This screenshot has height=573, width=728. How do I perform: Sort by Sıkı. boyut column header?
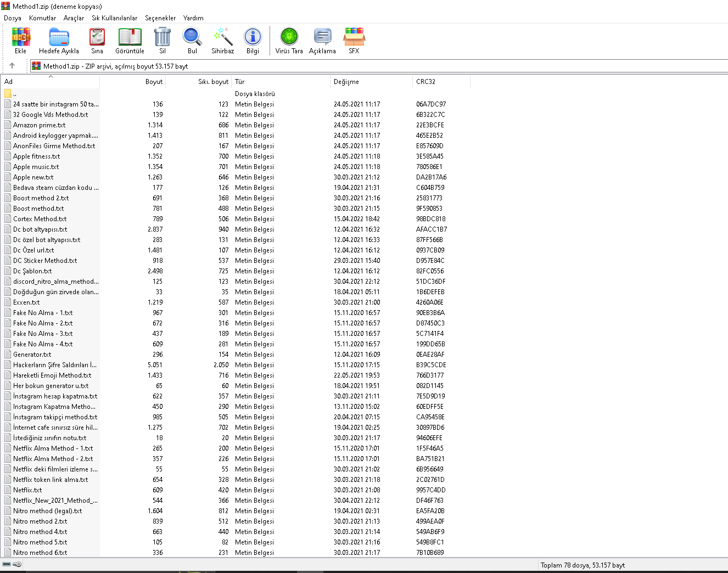click(198, 82)
